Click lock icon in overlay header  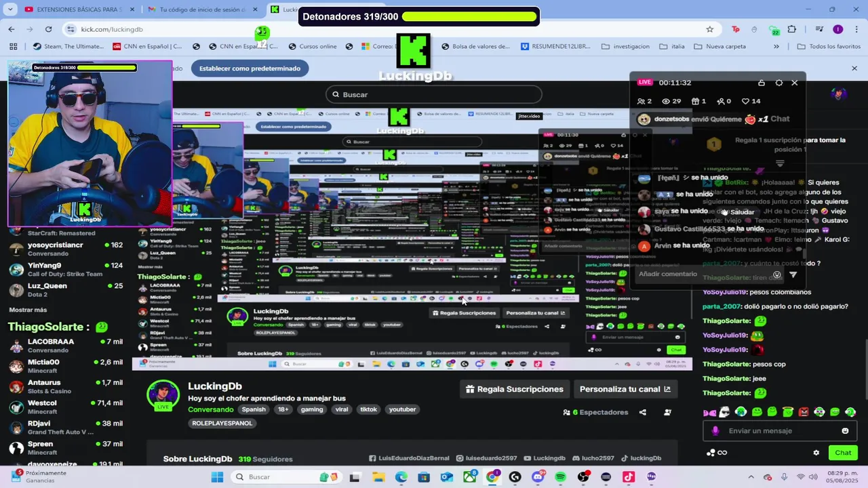(762, 83)
